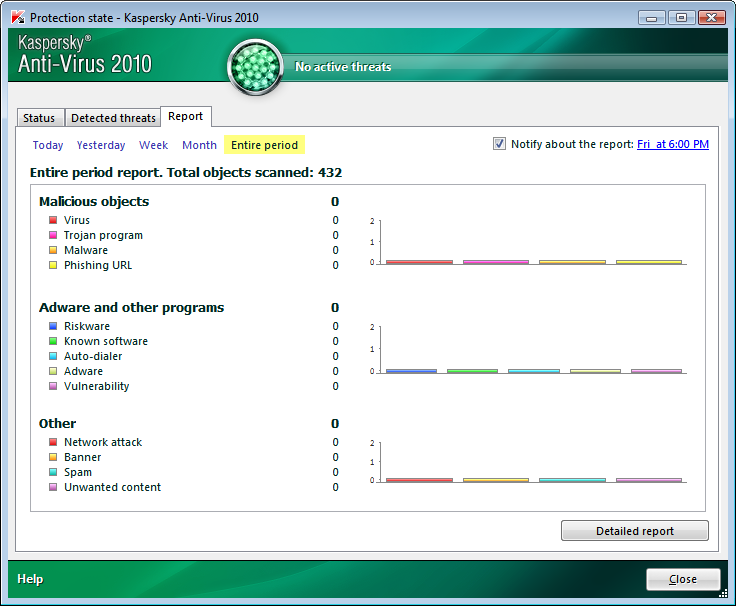This screenshot has height=606, width=736.
Task: Click the green protection status orb
Action: pyautogui.click(x=255, y=67)
